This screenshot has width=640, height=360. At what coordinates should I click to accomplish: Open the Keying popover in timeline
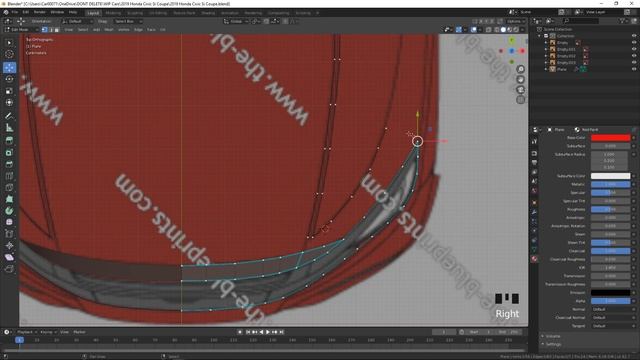(x=48, y=332)
